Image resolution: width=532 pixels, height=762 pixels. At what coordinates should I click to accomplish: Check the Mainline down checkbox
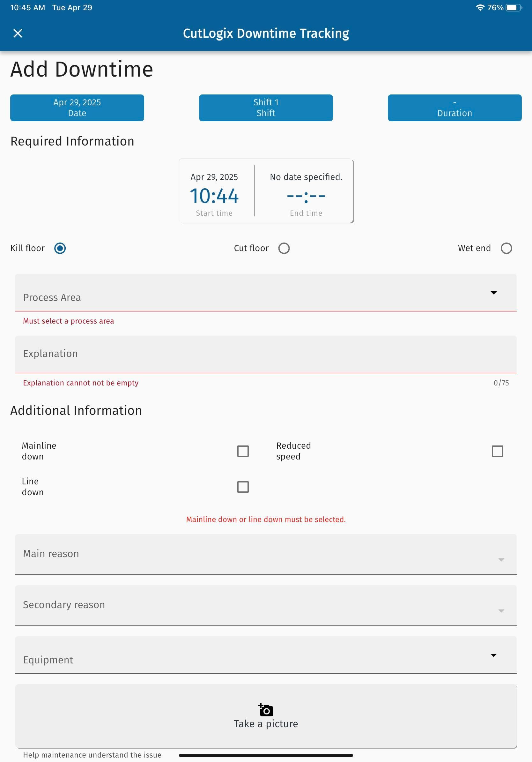(243, 451)
